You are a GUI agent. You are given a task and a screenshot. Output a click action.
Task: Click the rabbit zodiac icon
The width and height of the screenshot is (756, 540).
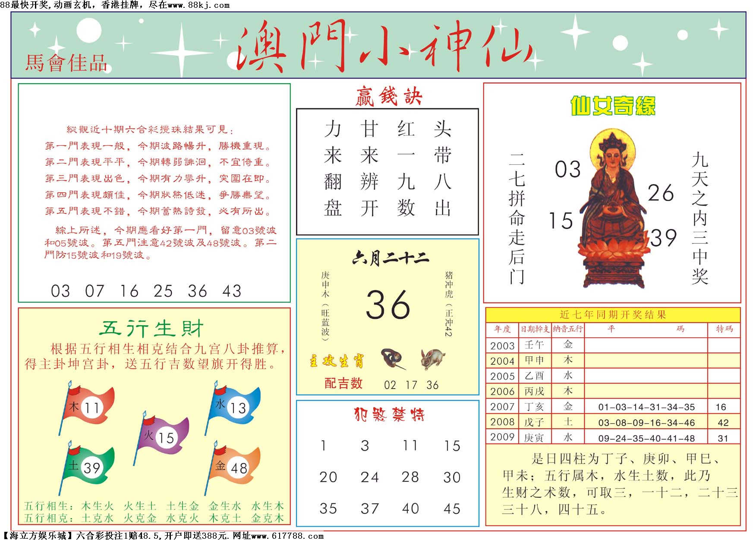point(433,359)
